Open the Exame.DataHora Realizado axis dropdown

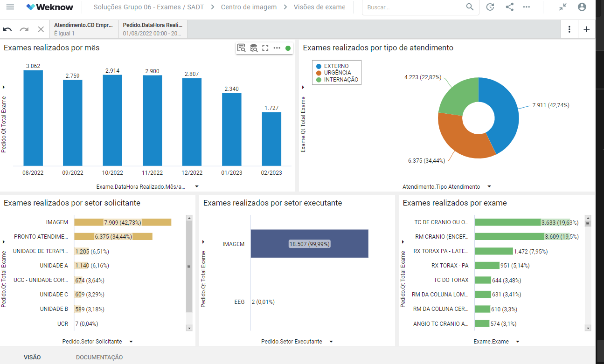point(197,186)
